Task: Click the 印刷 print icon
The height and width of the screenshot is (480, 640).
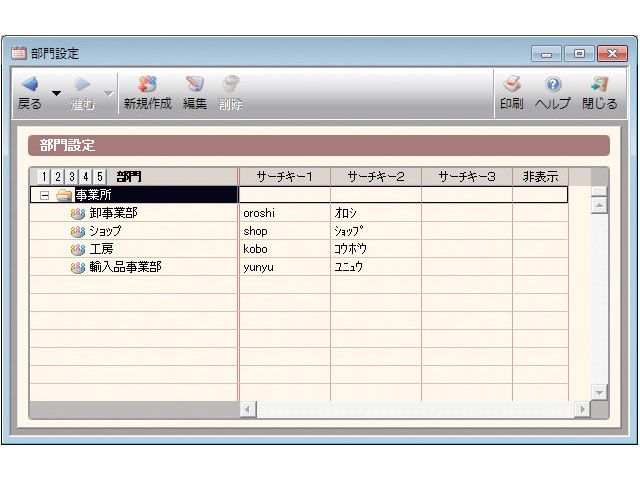Action: click(x=511, y=86)
